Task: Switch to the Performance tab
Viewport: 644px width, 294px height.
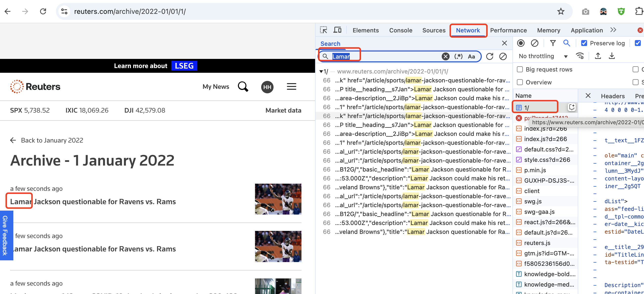Action: click(x=508, y=30)
